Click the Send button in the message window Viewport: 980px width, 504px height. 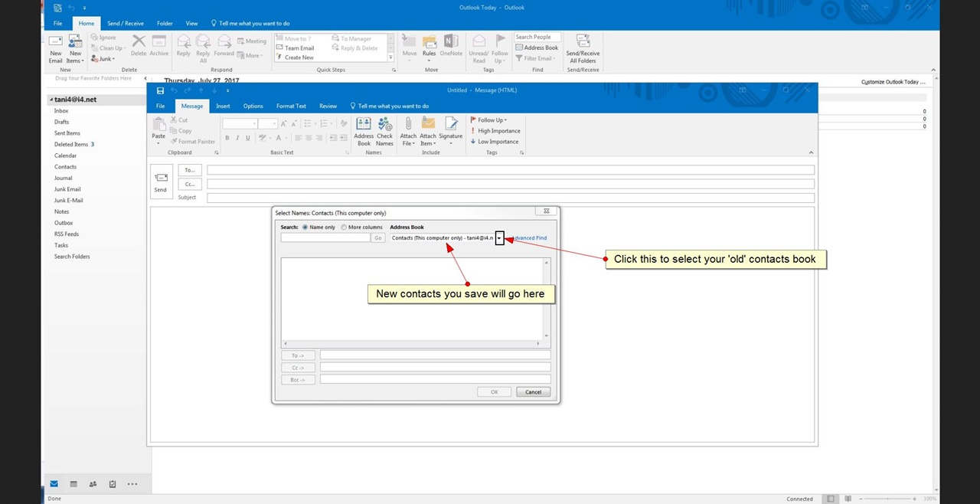161,182
